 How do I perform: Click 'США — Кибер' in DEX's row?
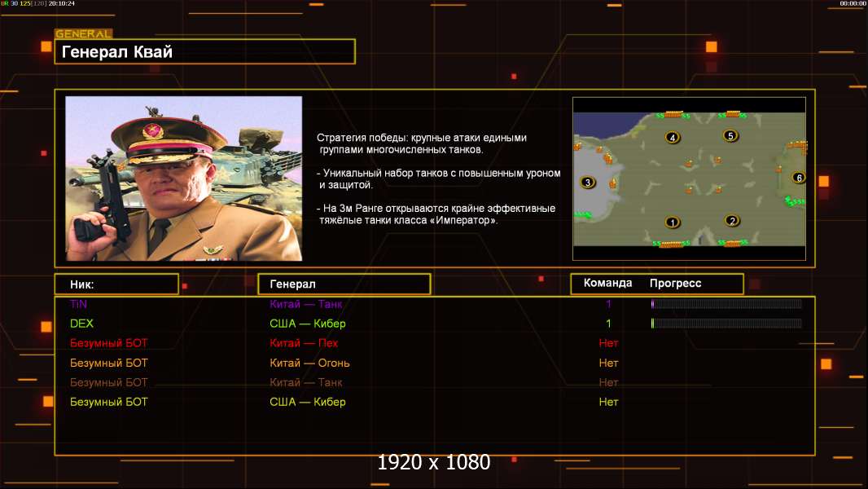click(307, 324)
